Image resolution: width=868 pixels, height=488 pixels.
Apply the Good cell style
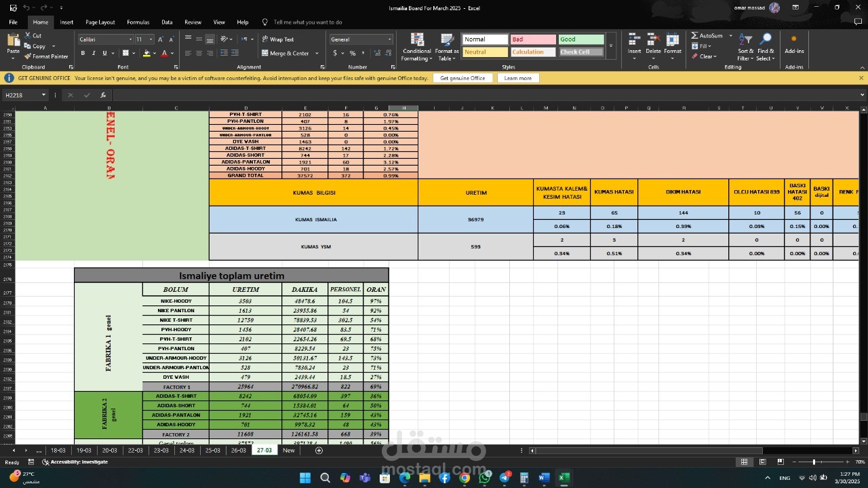(x=581, y=39)
